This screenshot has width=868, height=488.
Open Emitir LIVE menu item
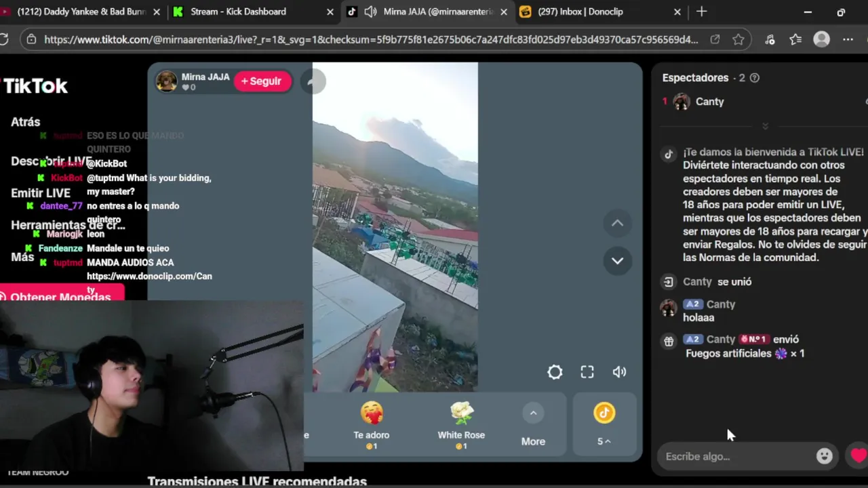click(41, 193)
